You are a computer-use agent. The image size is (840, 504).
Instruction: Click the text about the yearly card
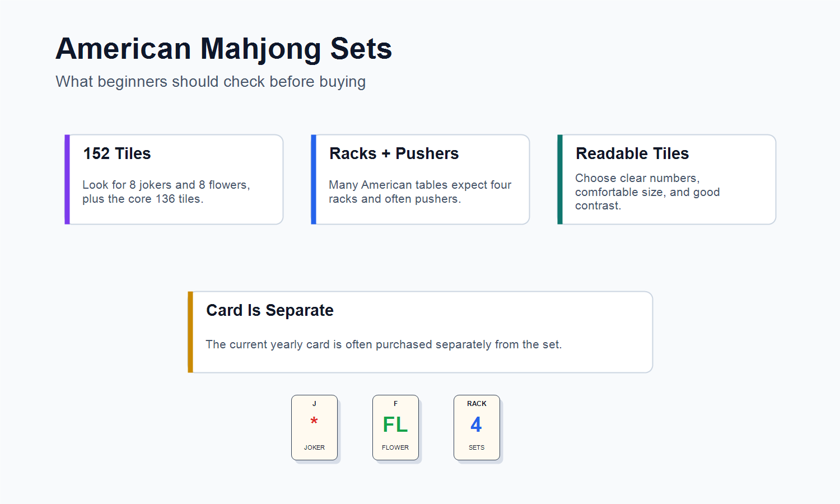tap(384, 344)
